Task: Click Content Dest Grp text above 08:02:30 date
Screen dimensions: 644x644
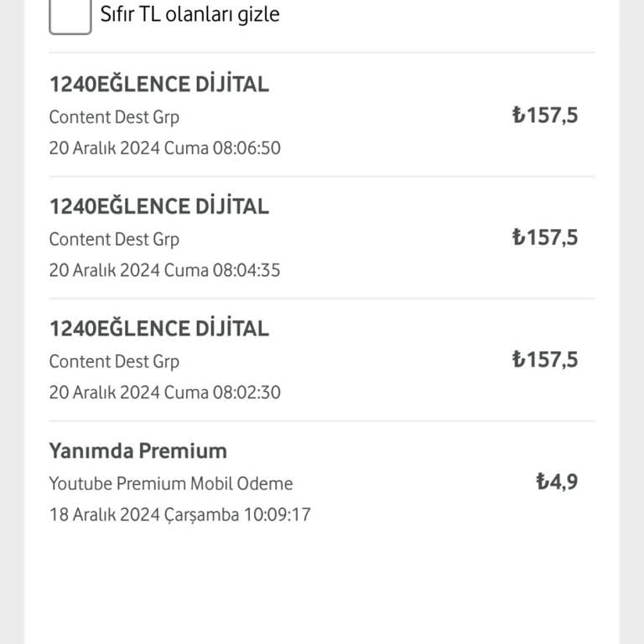Action: (114, 361)
